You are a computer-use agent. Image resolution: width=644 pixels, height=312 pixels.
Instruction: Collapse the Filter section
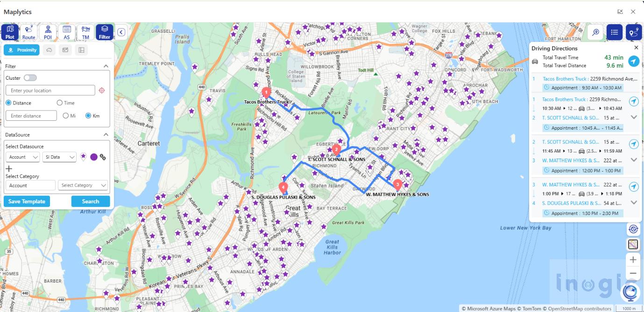[x=106, y=67]
